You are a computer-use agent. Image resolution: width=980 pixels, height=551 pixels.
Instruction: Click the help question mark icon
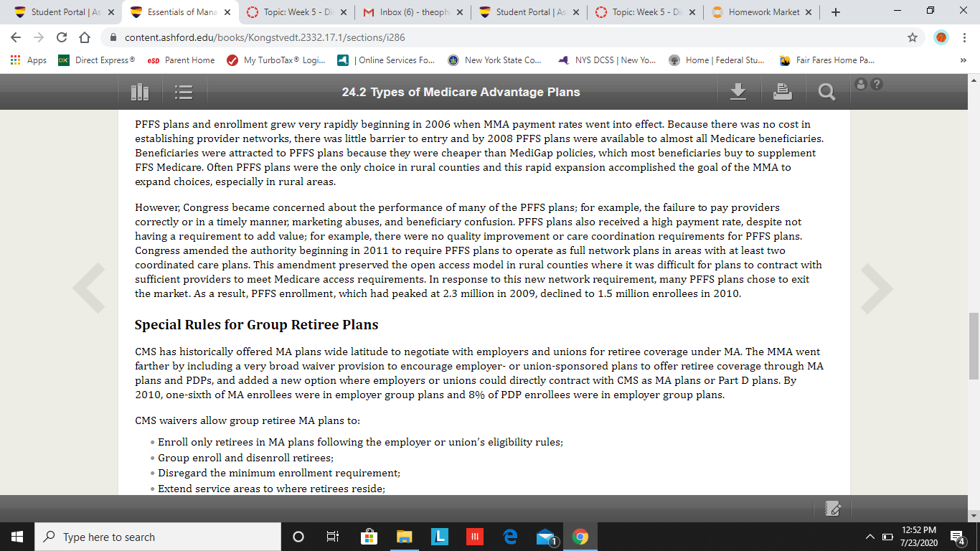tap(876, 84)
